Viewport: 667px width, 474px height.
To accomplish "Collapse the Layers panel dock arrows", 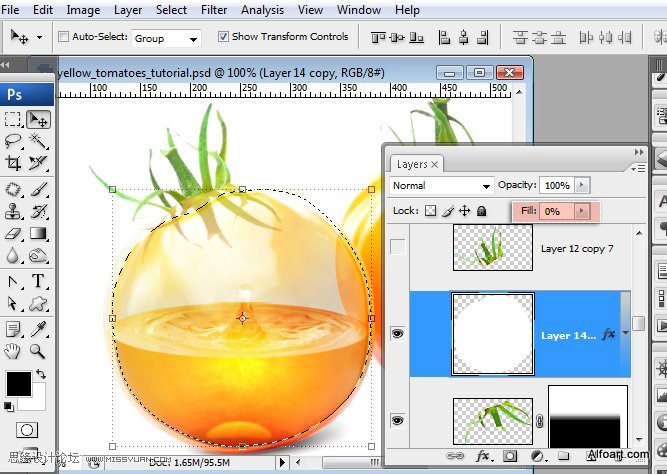I will point(639,152).
